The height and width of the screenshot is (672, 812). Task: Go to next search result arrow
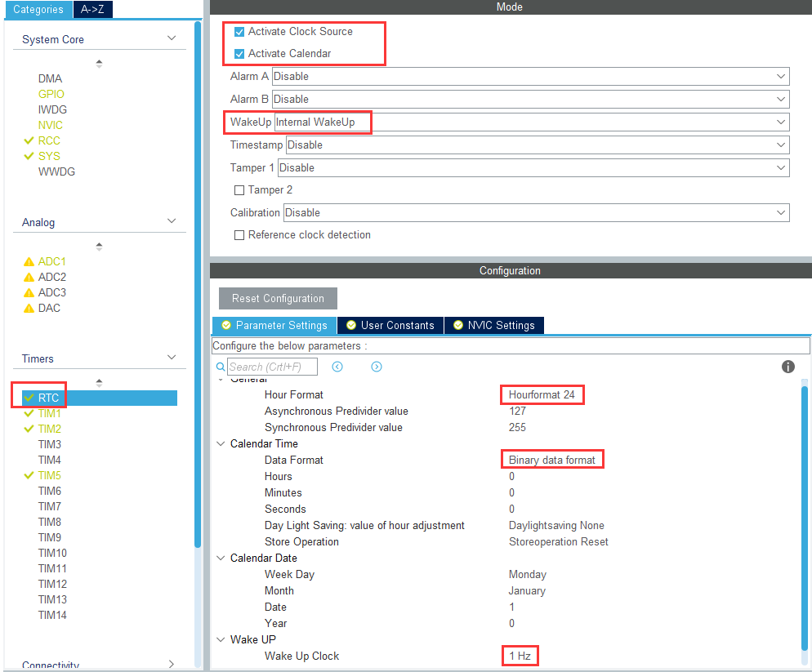click(x=377, y=367)
